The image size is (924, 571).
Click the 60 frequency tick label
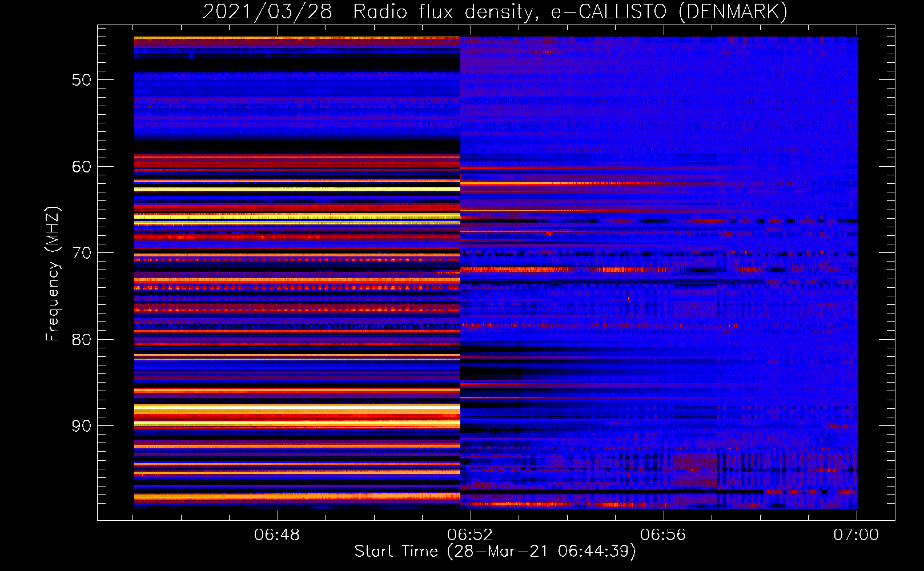coord(82,167)
